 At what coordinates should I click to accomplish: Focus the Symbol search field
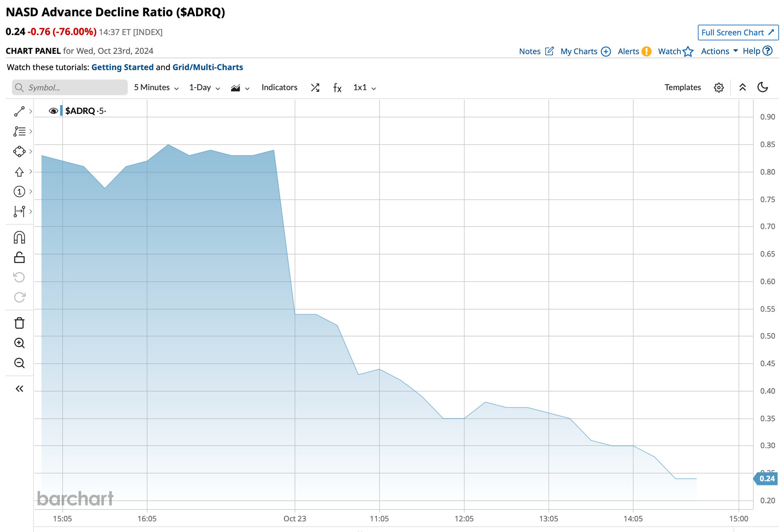(69, 87)
